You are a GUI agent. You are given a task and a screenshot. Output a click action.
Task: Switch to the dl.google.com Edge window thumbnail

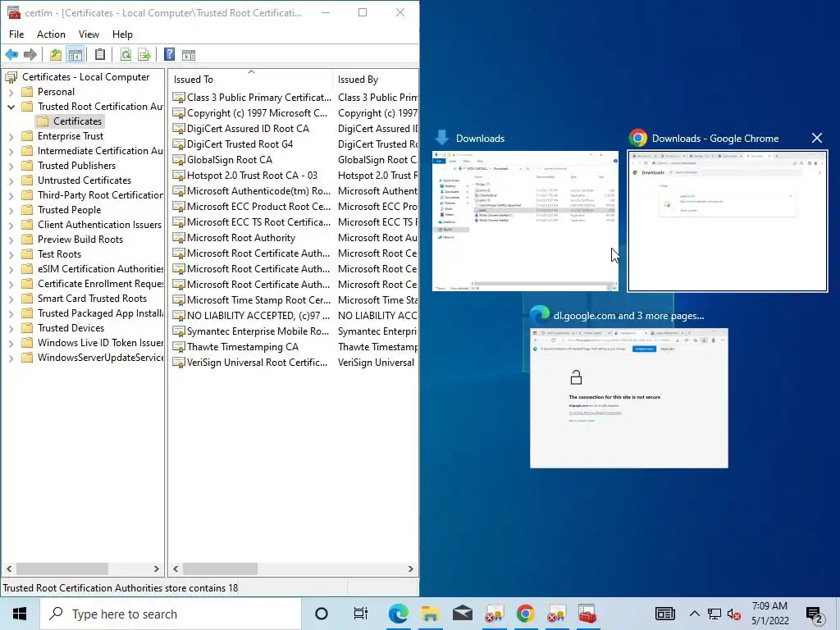tap(629, 398)
